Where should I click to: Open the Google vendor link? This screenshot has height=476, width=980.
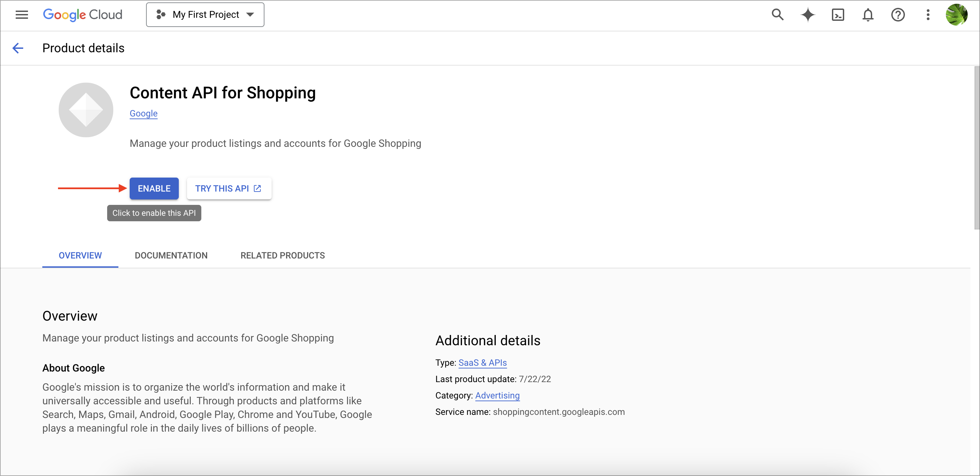[x=143, y=113]
